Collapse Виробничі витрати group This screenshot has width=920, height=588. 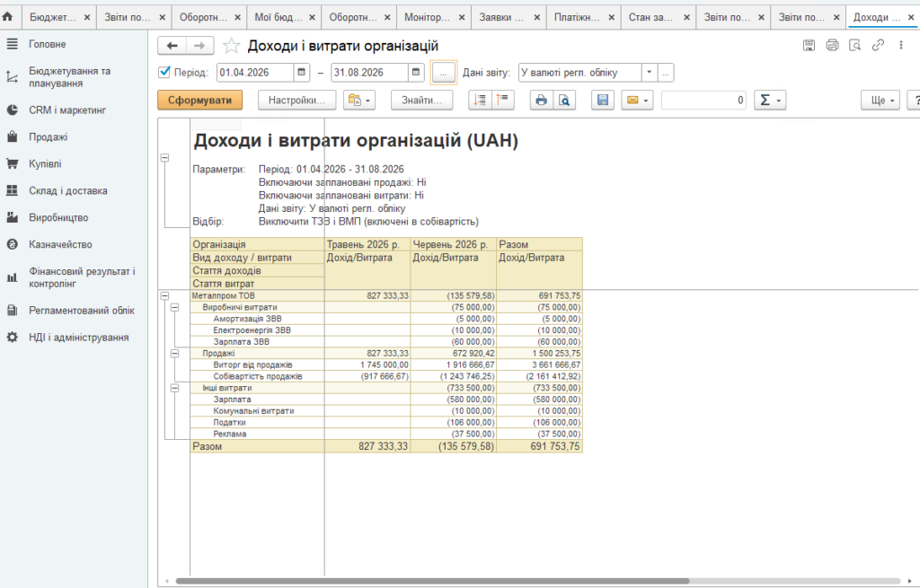pyautogui.click(x=175, y=307)
